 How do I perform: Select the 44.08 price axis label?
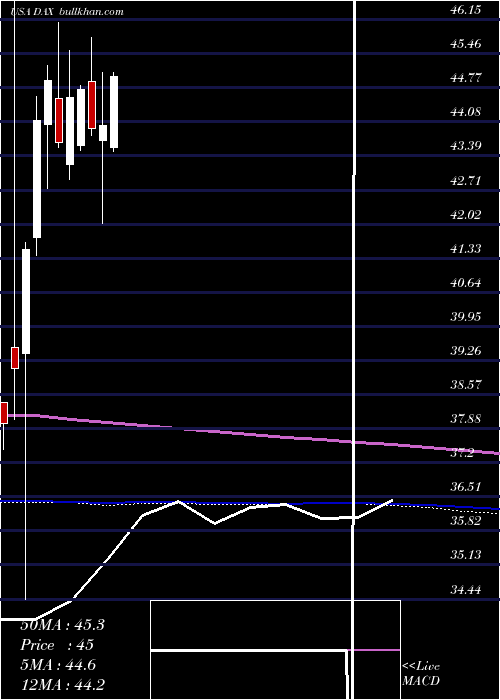[466, 112]
